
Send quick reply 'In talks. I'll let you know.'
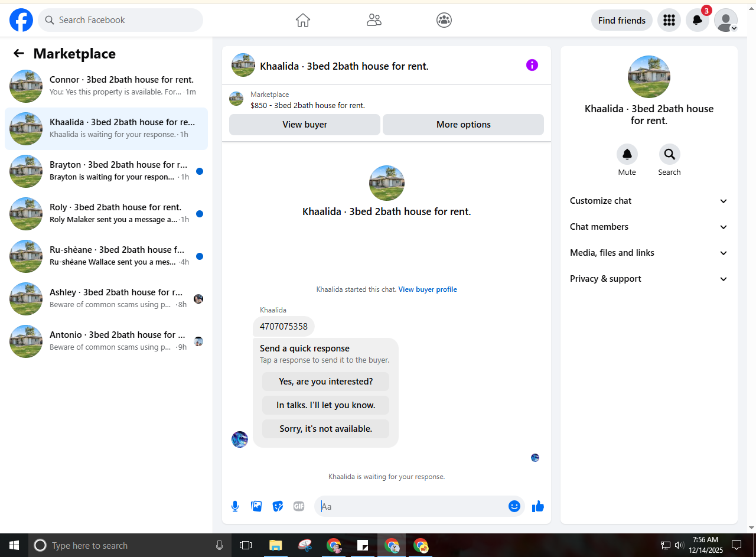pos(326,405)
